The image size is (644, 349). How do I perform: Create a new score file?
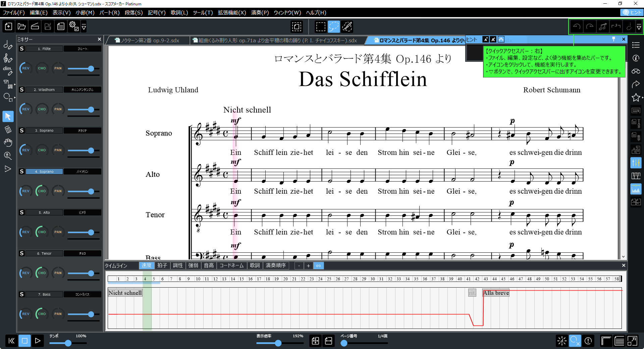8,27
